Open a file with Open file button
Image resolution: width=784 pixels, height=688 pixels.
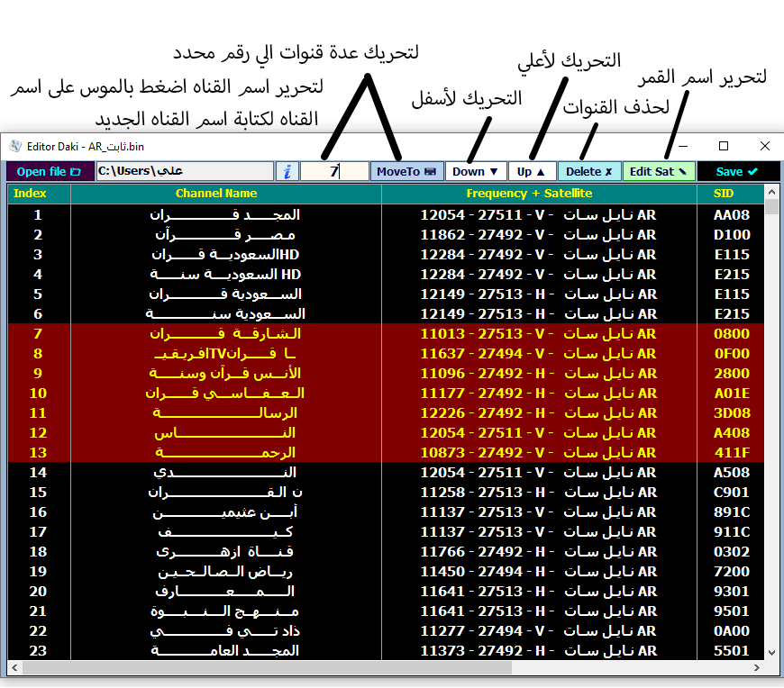coord(49,171)
